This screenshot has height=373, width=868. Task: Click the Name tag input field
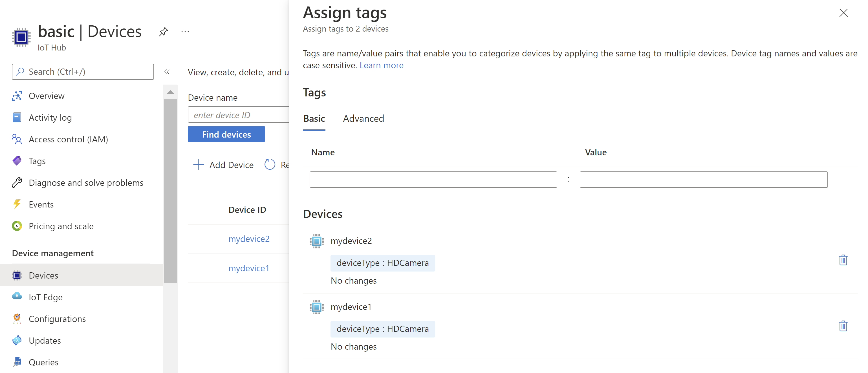point(433,179)
